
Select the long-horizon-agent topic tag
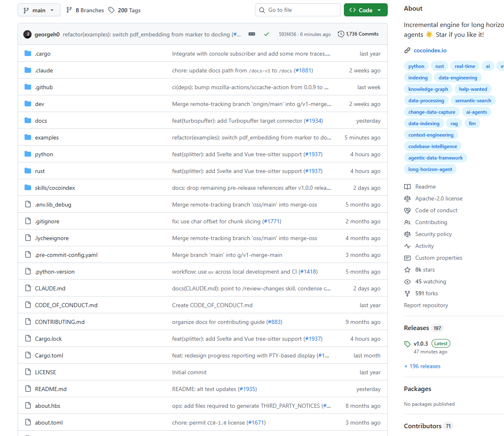[x=430, y=169]
